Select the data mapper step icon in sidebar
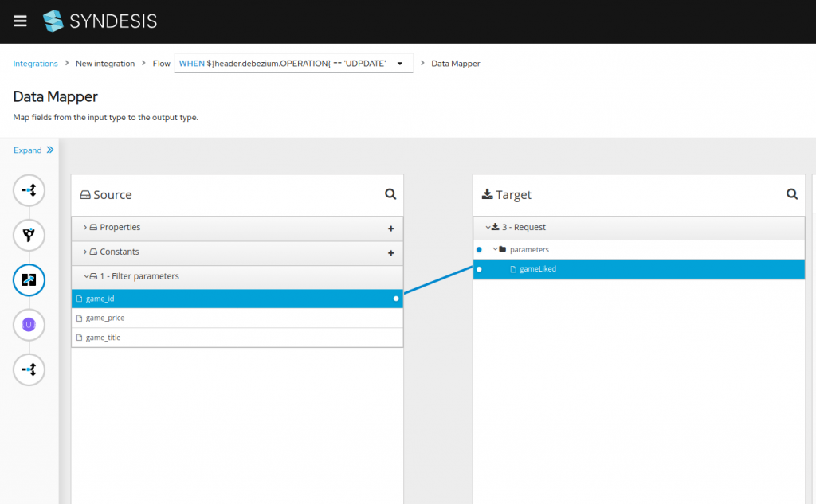This screenshot has width=816, height=504. tap(29, 279)
